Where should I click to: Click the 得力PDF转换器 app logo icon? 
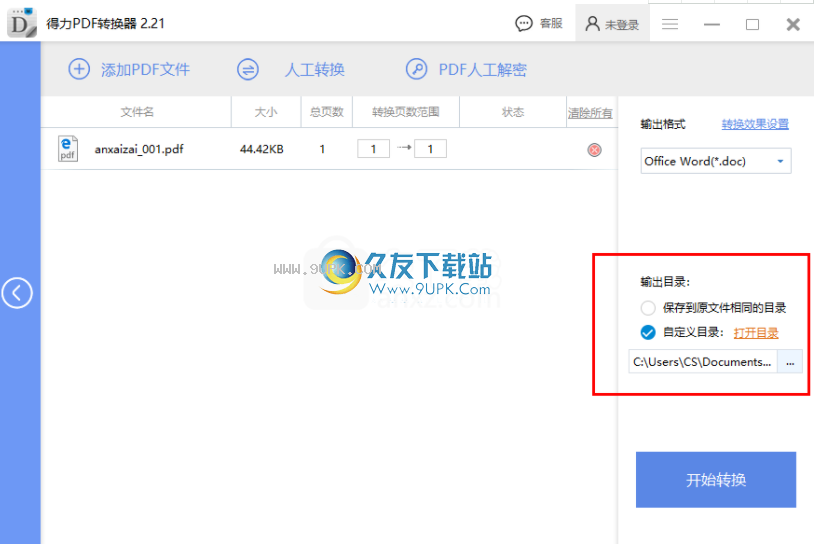click(x=22, y=23)
